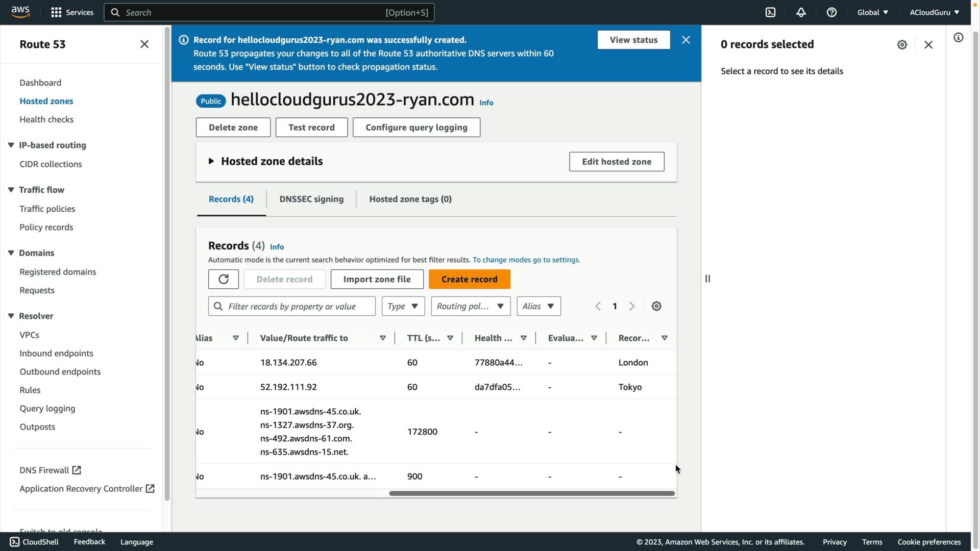The image size is (980, 551).
Task: Open the Alias filter dropdown
Action: coord(538,306)
